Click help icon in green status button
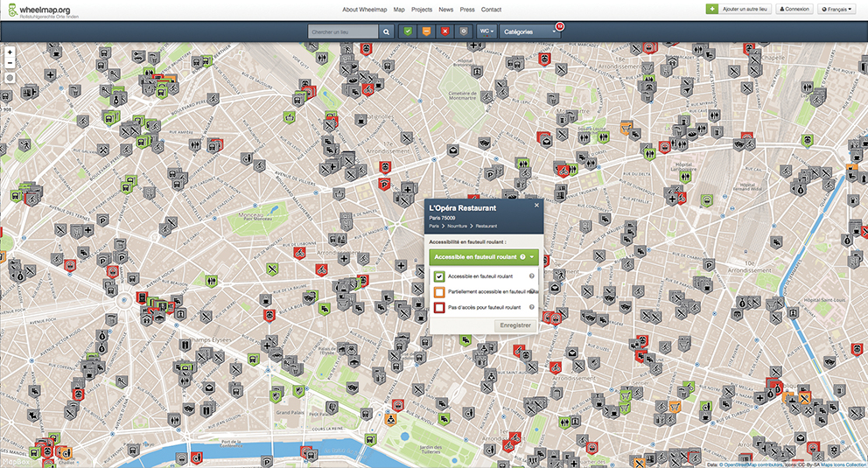 tap(522, 256)
